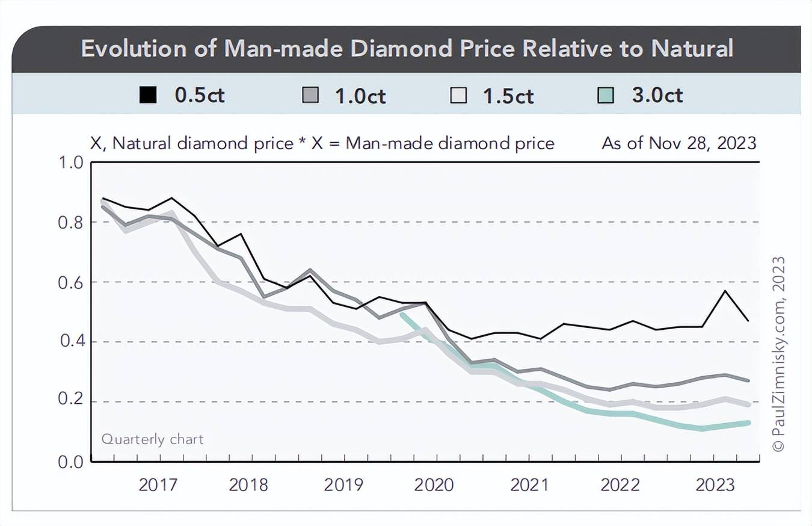Screen dimensions: 812x526
Task: Click the 2019 x-axis label
Action: (x=343, y=484)
